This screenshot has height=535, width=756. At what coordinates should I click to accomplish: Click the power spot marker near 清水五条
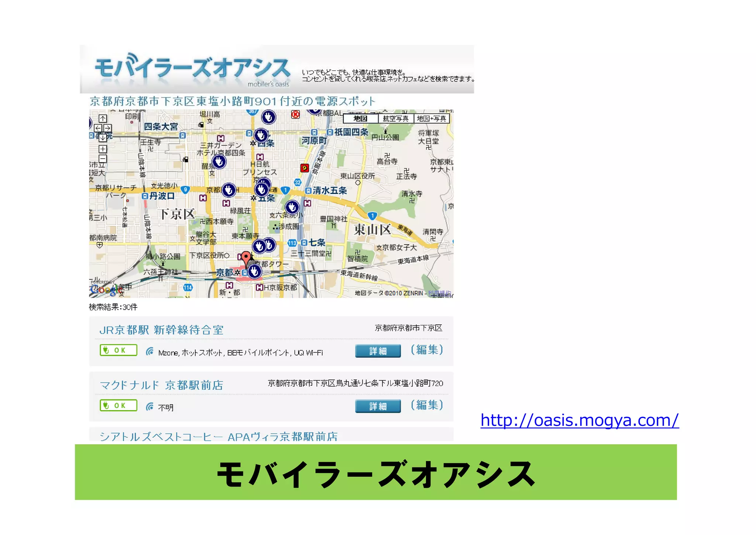(292, 207)
